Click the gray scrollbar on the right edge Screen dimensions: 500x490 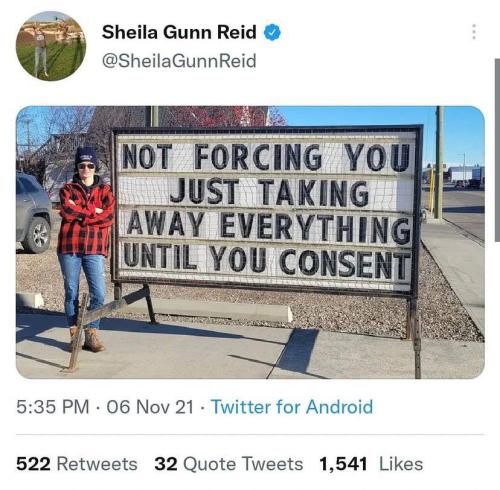coord(497,150)
